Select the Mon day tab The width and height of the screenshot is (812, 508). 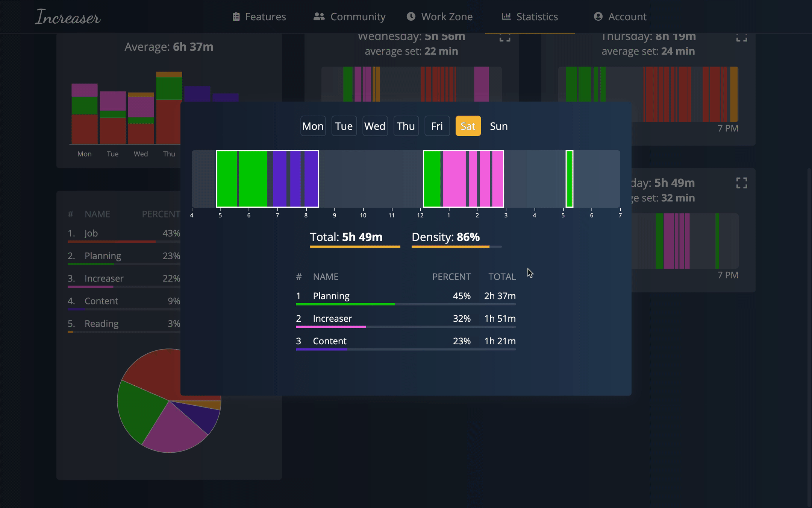(313, 126)
